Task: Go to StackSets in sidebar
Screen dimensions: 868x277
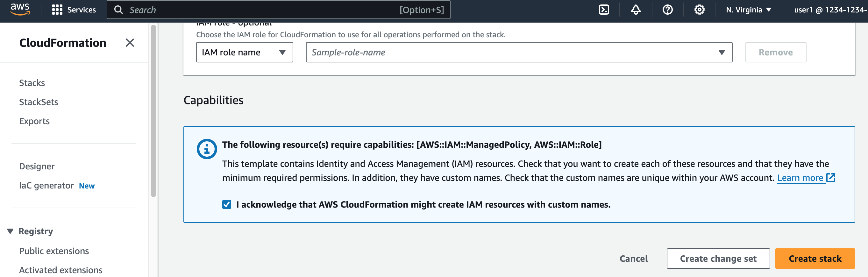Action: [39, 102]
